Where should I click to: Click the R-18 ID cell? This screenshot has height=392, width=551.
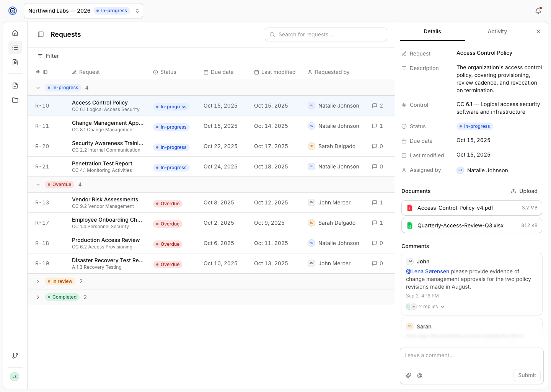click(x=42, y=243)
